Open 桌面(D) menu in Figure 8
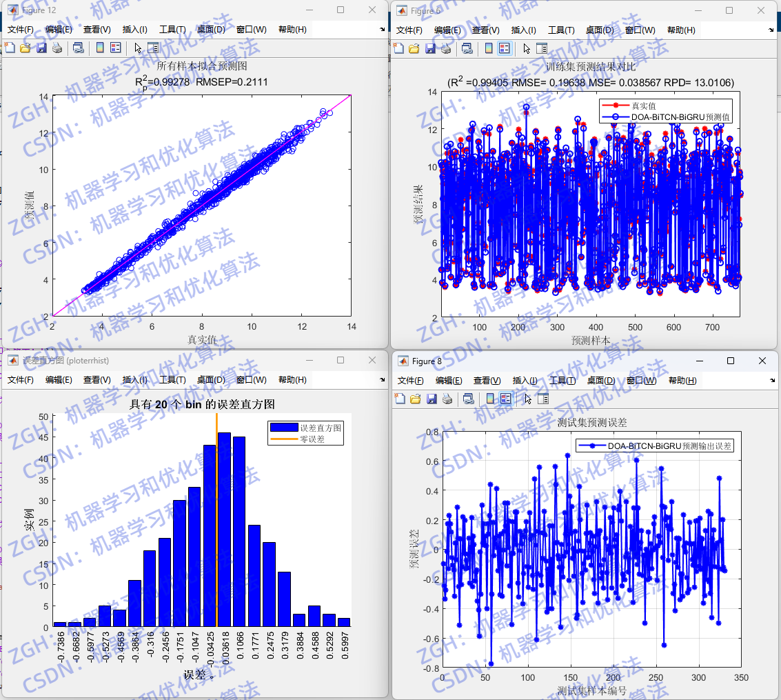 coord(601,381)
